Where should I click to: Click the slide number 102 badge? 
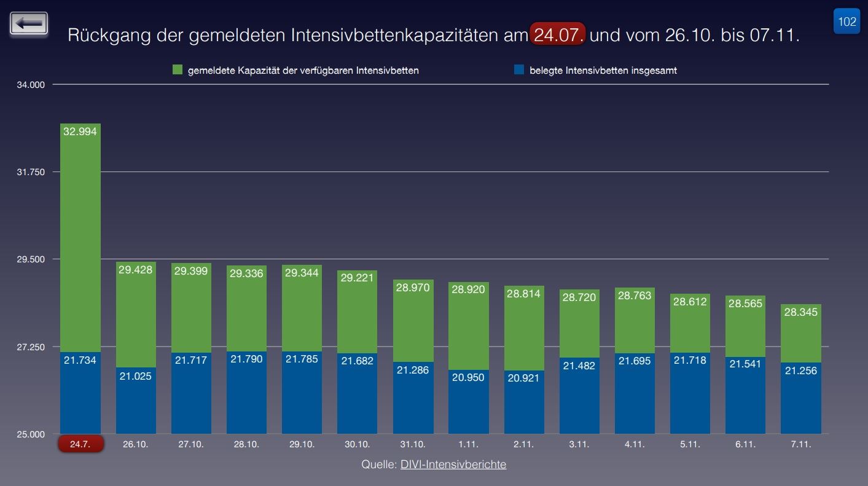coord(846,22)
